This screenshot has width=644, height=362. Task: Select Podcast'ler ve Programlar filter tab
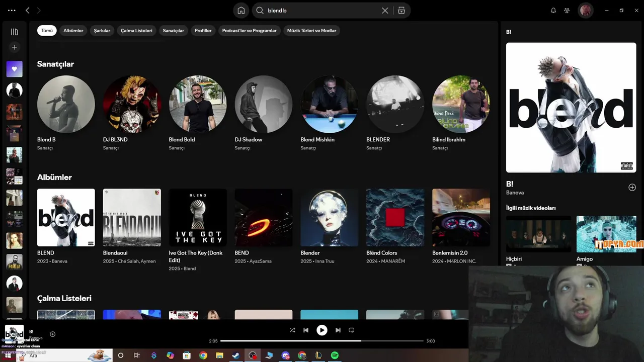pos(250,31)
